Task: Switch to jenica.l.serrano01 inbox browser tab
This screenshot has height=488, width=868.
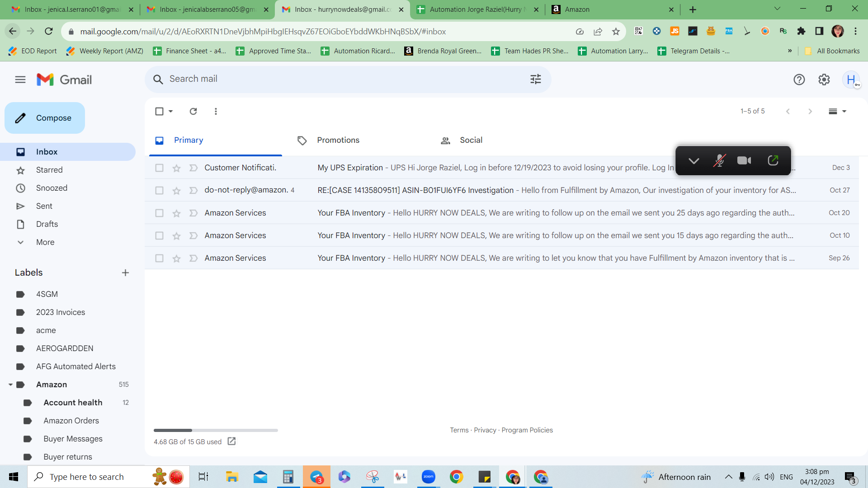Action: (x=72, y=9)
